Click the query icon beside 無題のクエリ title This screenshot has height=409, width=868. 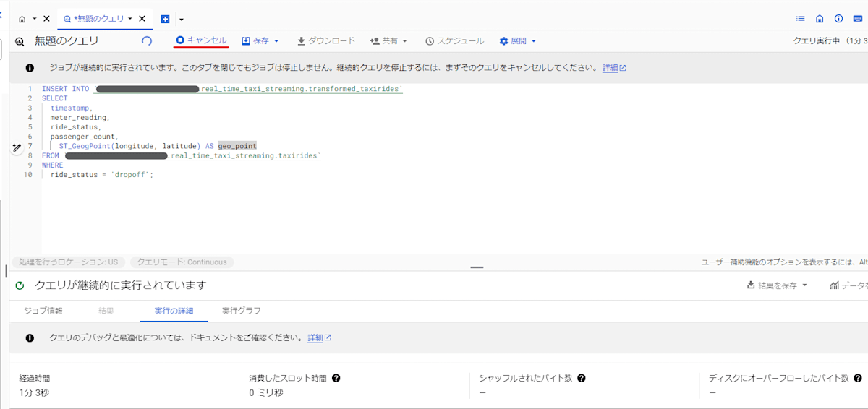coord(20,41)
